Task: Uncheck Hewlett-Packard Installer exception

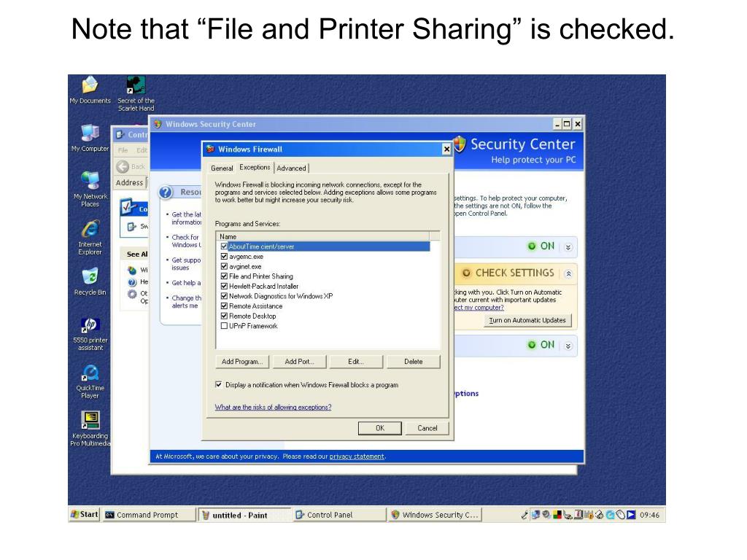Action: tap(224, 286)
